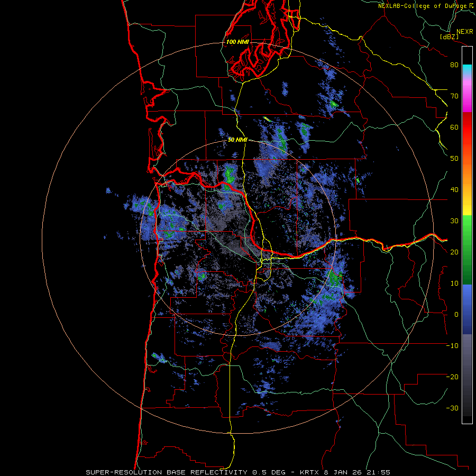Click the 0 value on the dBZ scale
This screenshot has width=476, height=476.
point(456,315)
